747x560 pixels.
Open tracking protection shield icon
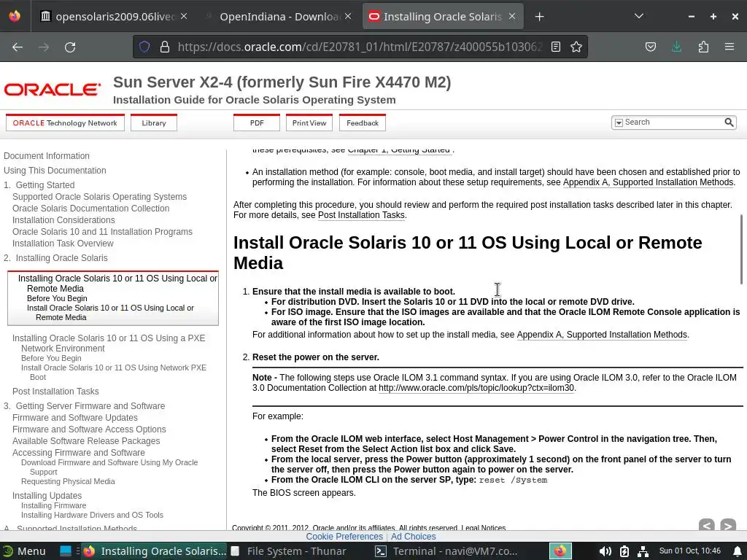144,47
